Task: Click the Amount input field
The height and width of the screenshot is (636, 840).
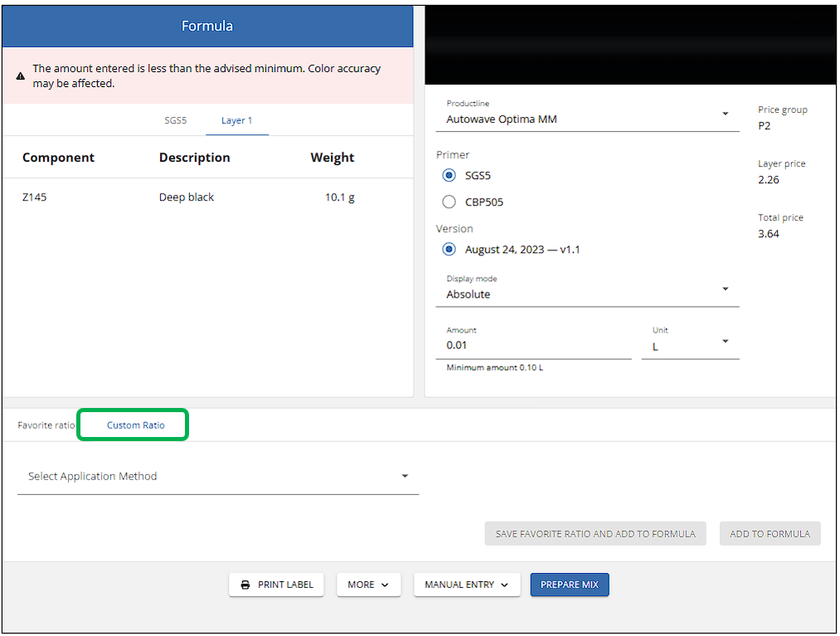Action: pos(533,342)
